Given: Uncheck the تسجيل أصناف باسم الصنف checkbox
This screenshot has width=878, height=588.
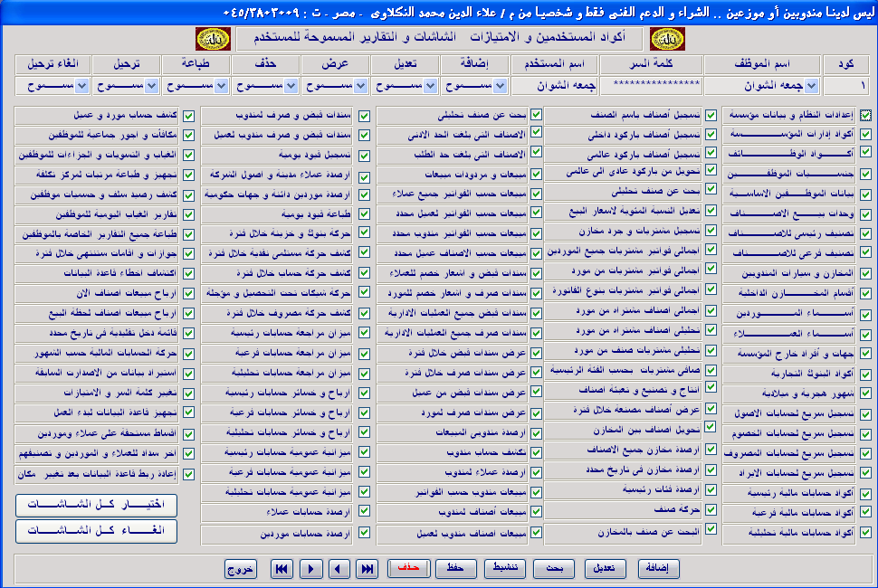Looking at the screenshot, I should (x=711, y=116).
